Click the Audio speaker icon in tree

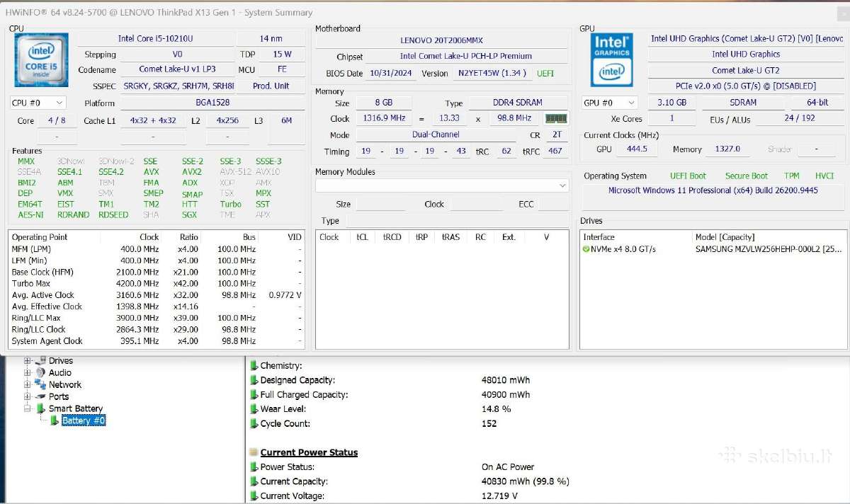tap(40, 373)
